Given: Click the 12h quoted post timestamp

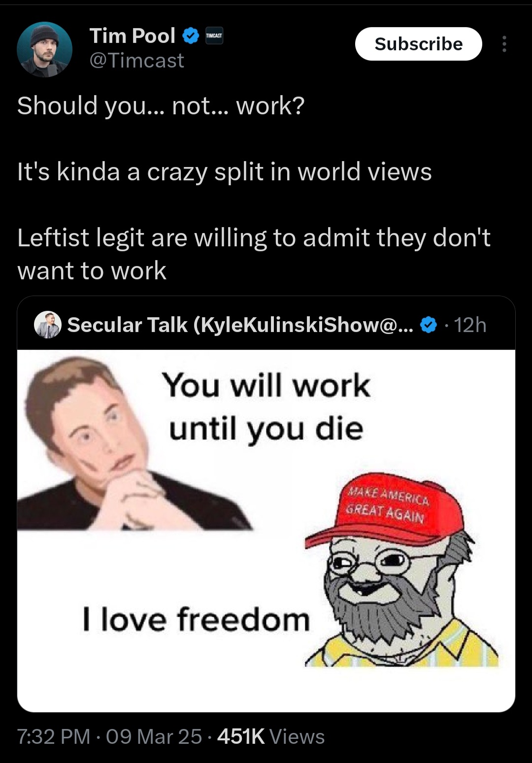Looking at the screenshot, I should point(470,325).
